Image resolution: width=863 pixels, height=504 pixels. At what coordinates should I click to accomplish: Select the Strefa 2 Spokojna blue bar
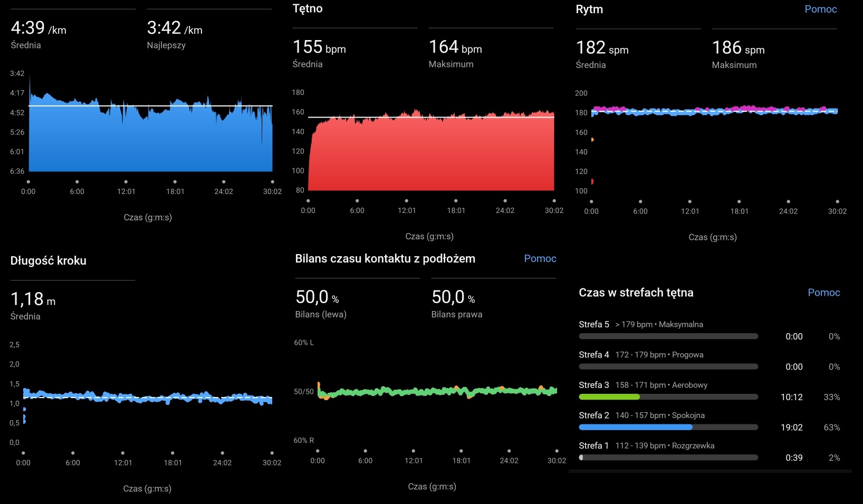click(635, 428)
